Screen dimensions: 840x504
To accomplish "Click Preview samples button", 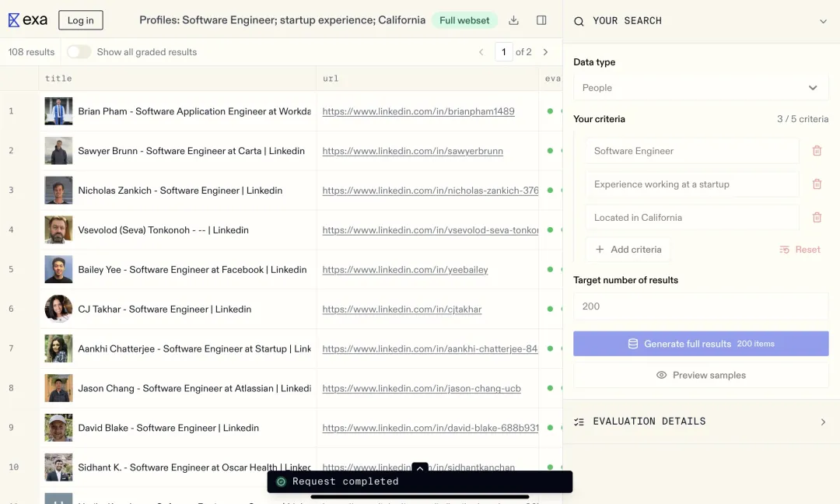I will 701,376.
